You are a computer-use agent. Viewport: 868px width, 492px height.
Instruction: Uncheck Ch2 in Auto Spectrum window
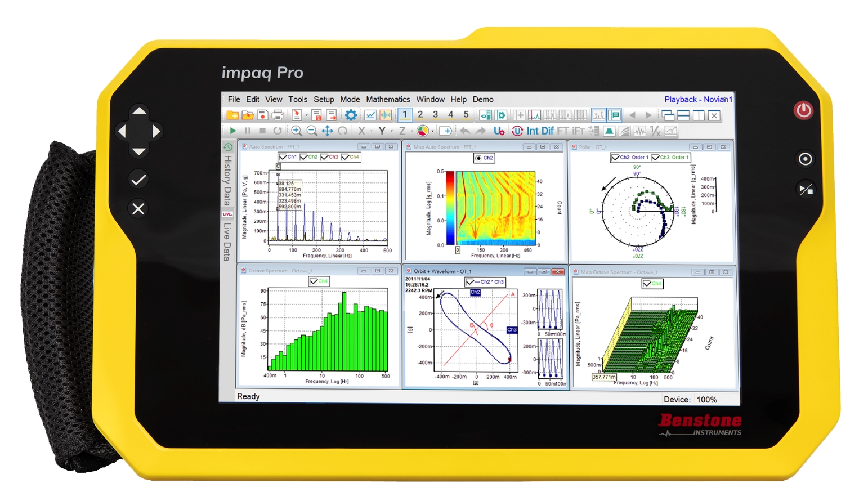303,157
